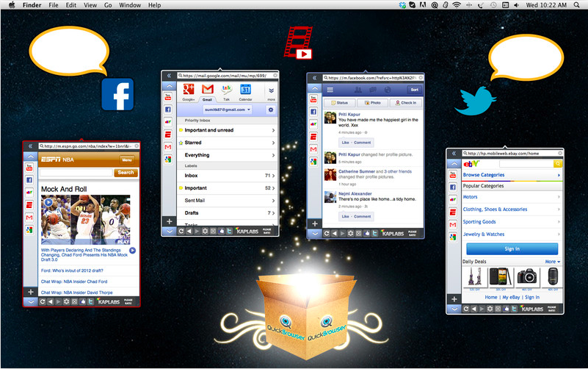
Task: Open Facebook hamburger menu icon
Action: pos(330,90)
